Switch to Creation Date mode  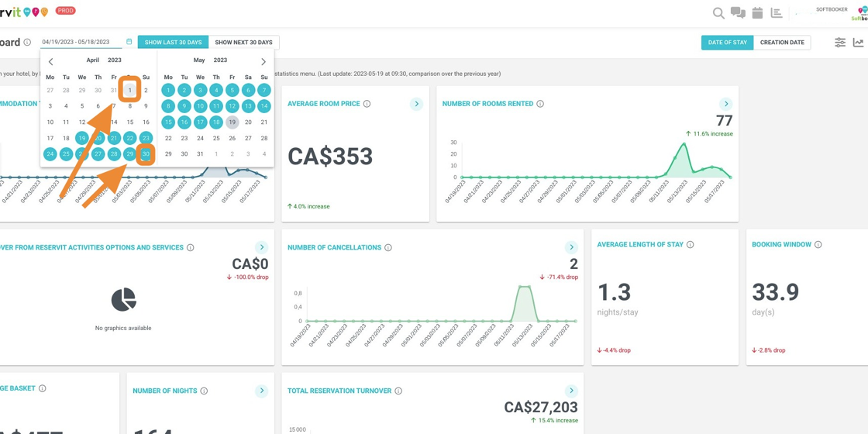tap(782, 43)
